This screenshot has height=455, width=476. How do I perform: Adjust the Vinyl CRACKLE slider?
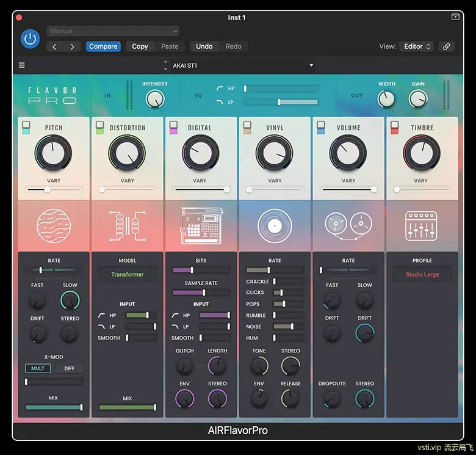point(288,282)
